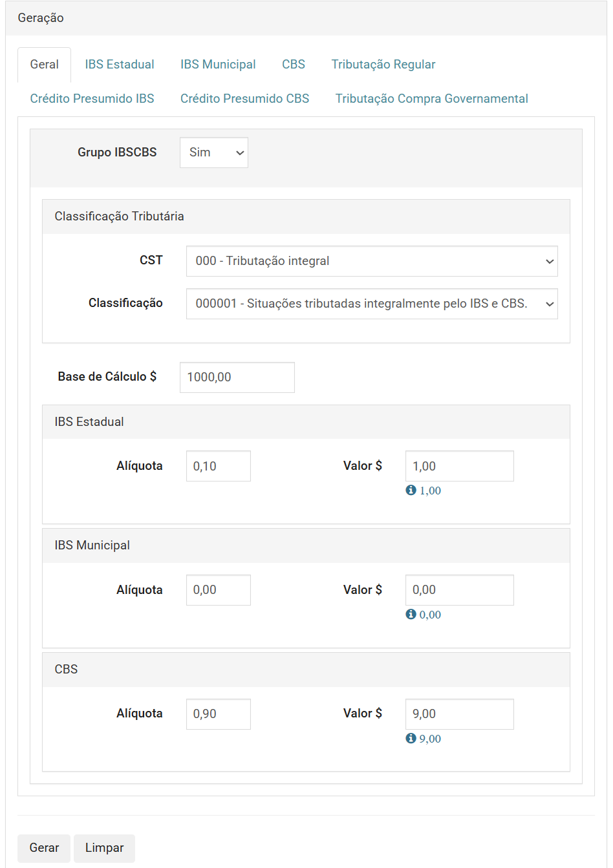Click the IBS Municipal Valor field
The width and height of the screenshot is (613, 868).
tap(459, 590)
